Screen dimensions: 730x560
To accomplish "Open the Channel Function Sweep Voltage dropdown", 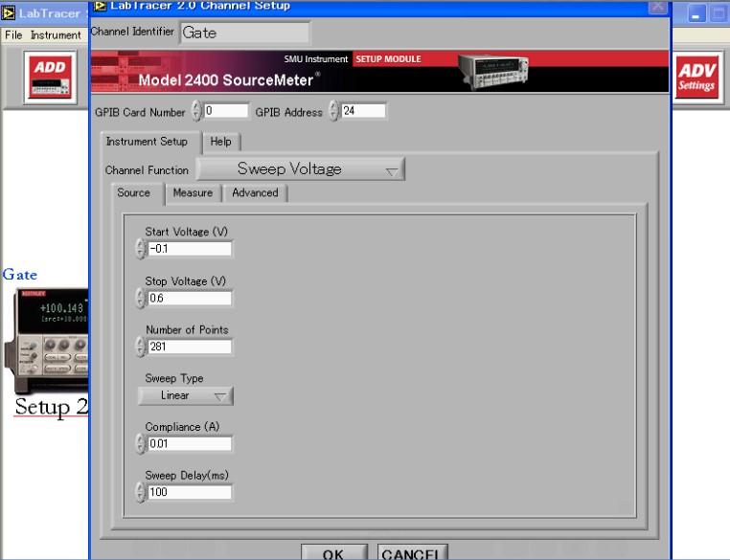I will tap(300, 168).
